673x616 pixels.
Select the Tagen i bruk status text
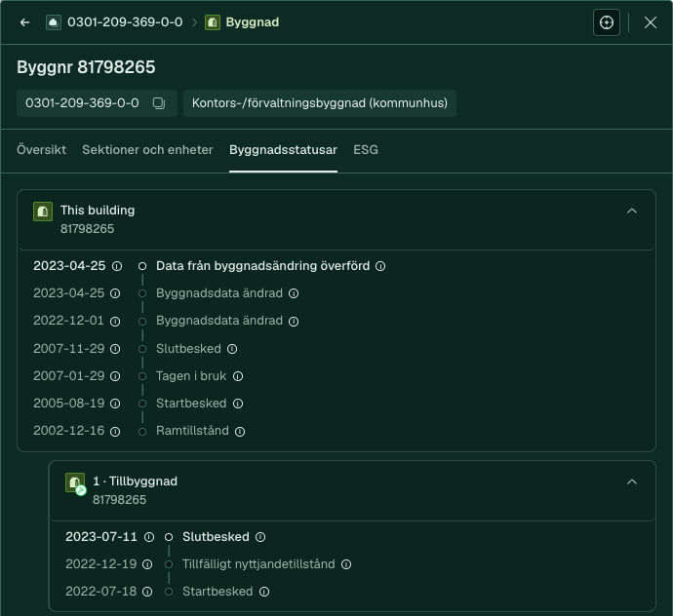coord(191,376)
